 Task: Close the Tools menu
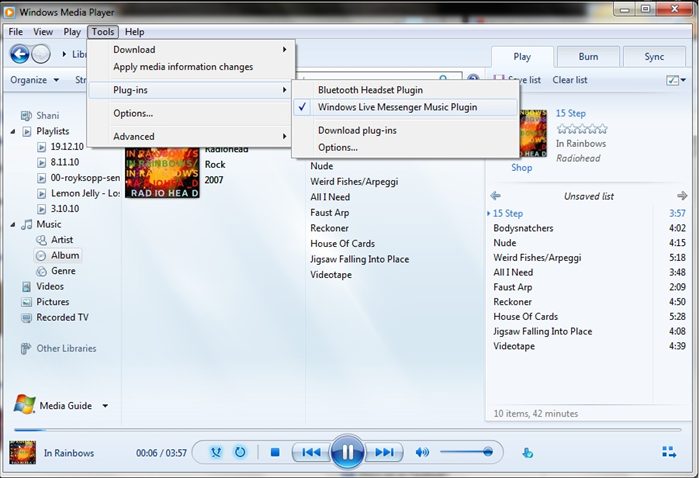pyautogui.click(x=103, y=32)
